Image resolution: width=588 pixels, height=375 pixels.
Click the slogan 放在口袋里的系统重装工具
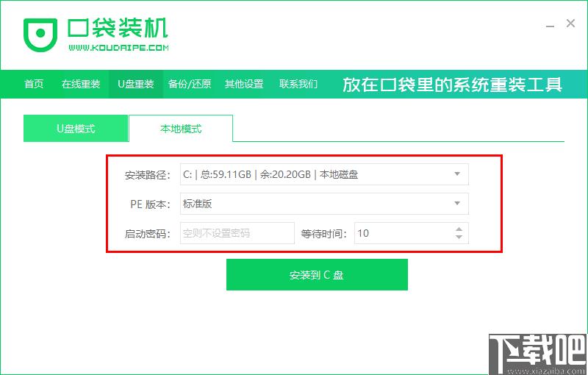pyautogui.click(x=452, y=85)
